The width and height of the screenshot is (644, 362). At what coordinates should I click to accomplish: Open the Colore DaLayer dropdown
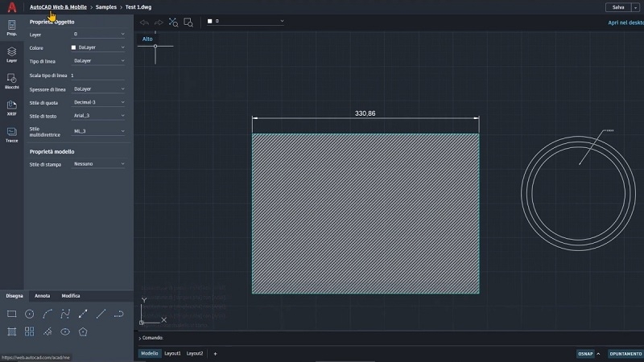pyautogui.click(x=98, y=47)
